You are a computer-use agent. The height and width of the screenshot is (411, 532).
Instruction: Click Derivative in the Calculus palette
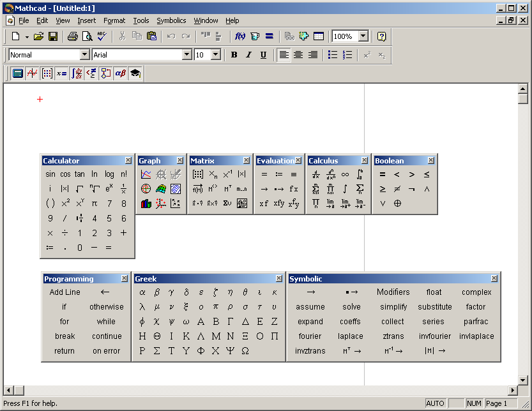coord(316,174)
